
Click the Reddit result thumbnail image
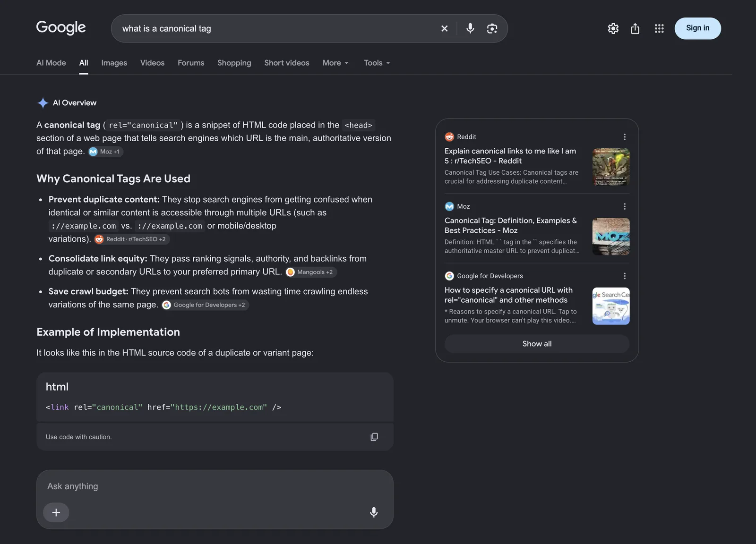pos(611,167)
